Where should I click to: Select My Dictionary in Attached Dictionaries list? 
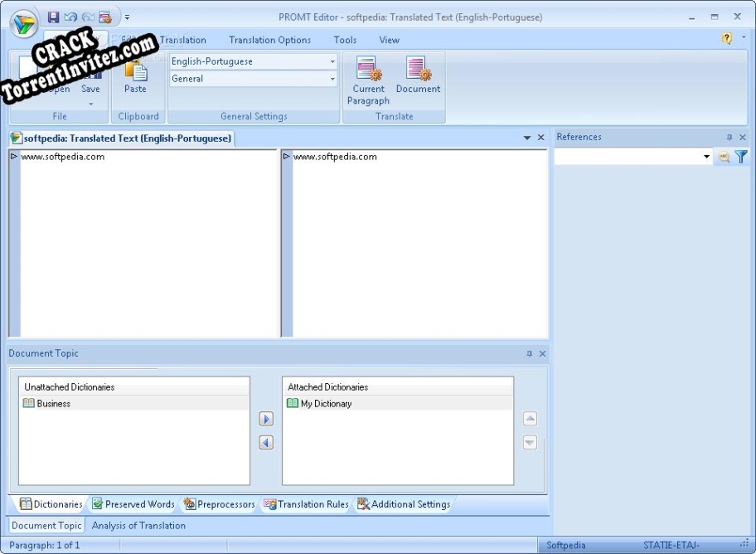point(327,403)
